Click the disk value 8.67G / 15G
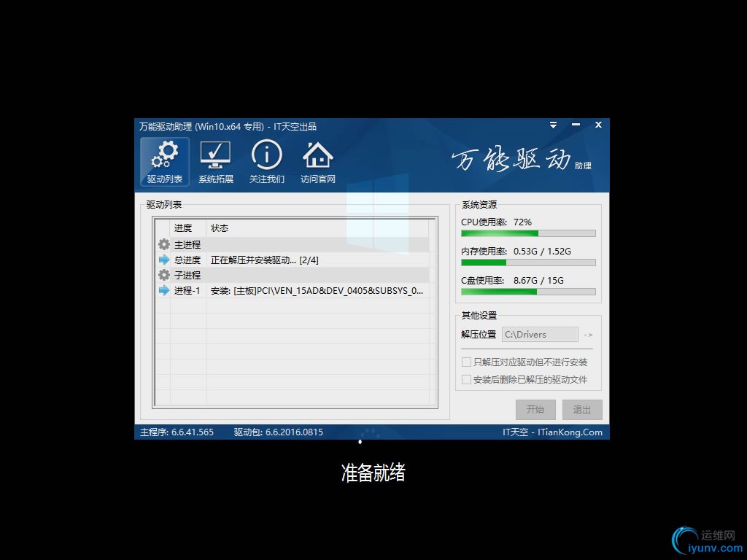This screenshot has width=747, height=560. [538, 281]
